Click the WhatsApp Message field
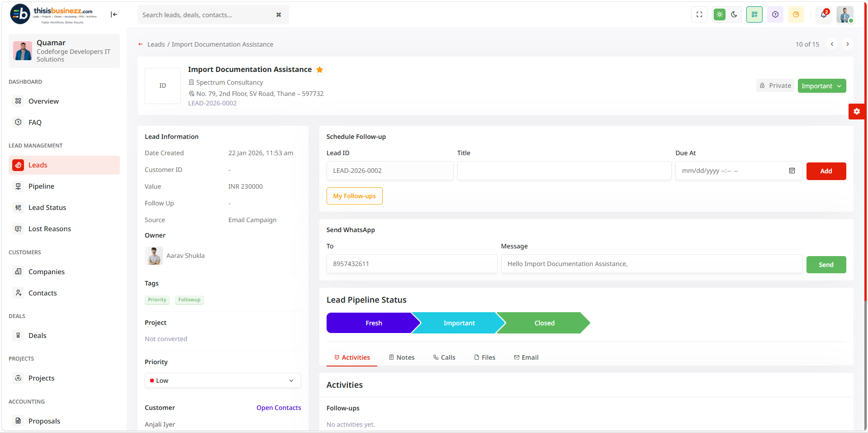 (x=652, y=264)
